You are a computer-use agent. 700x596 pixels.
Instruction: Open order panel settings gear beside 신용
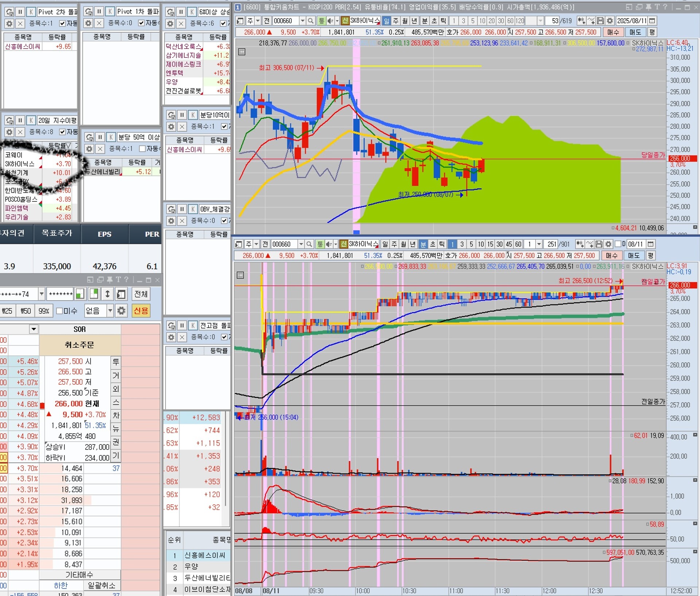(121, 311)
